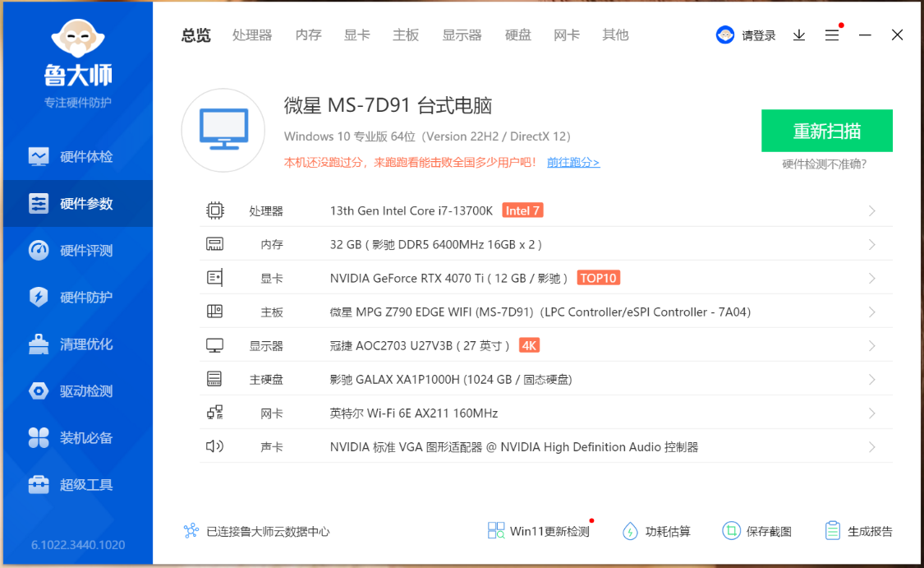Image resolution: width=924 pixels, height=568 pixels.
Task: Click 13th Gen Intel Core i7-13700K text
Action: (x=411, y=210)
